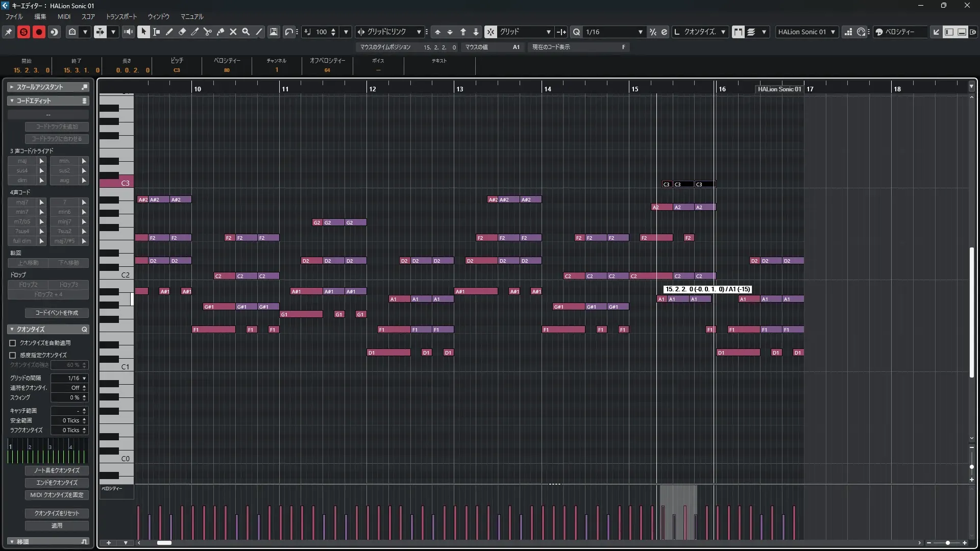
Task: Enable 感度指定クオンタイズ checkbox
Action: pos(13,355)
